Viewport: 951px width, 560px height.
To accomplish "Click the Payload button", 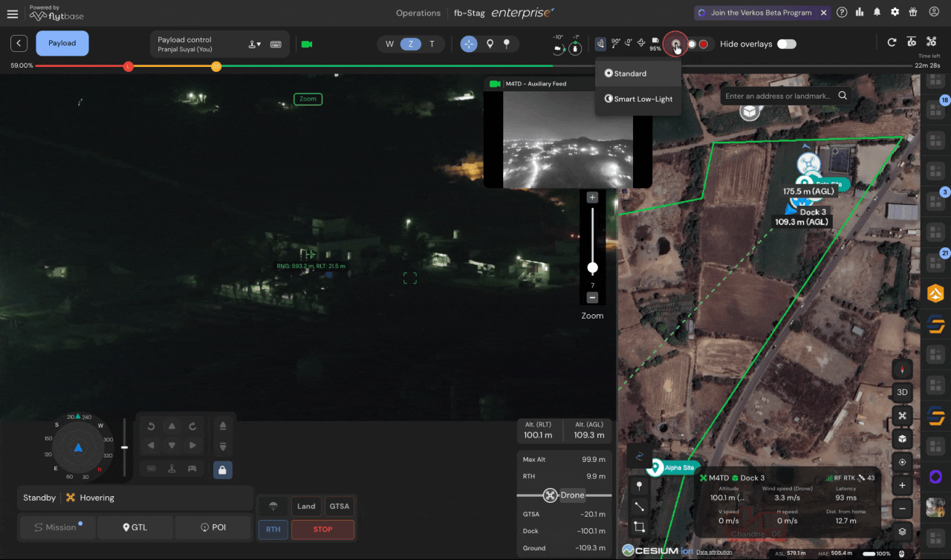I will point(62,43).
